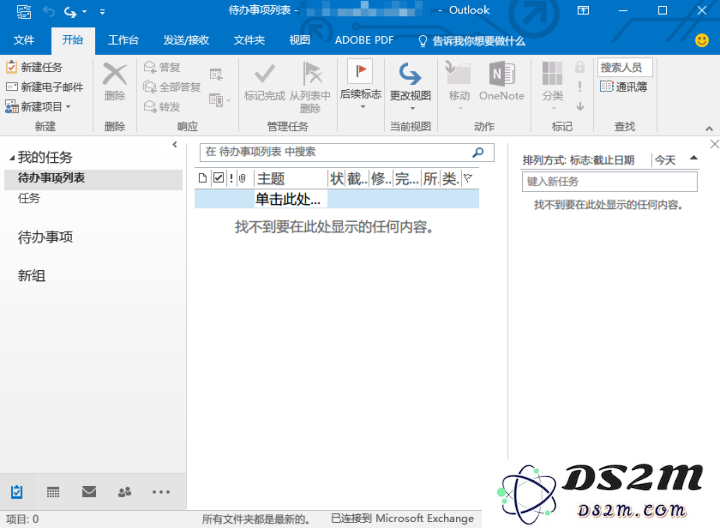Click the 搜索人员 search field
The height and width of the screenshot is (528, 720).
coord(625,67)
